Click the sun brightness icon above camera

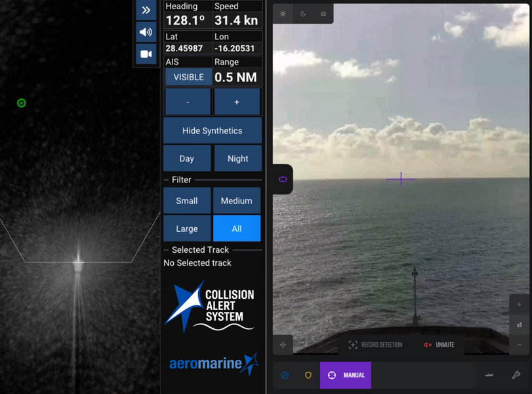coord(283,14)
